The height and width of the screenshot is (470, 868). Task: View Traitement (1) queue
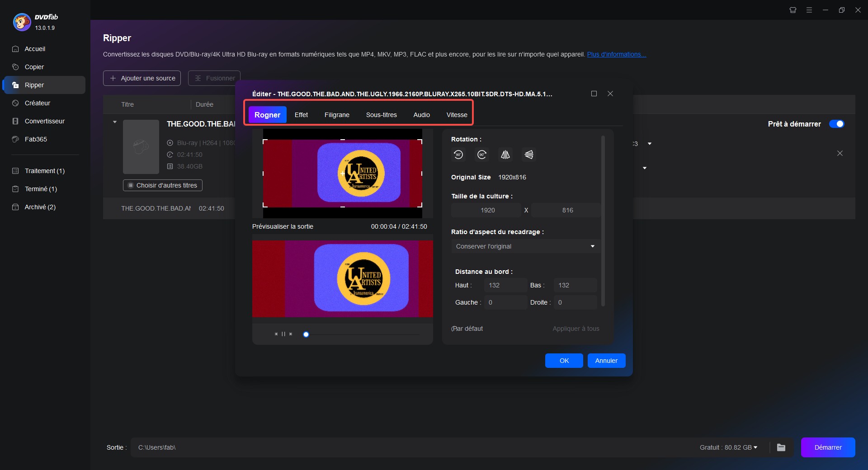(x=44, y=171)
